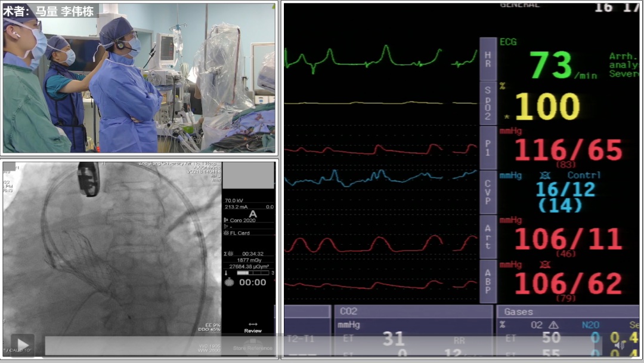Image resolution: width=644 pixels, height=363 pixels.
Task: Select the FL Card fluoro mode entry
Action: click(240, 233)
